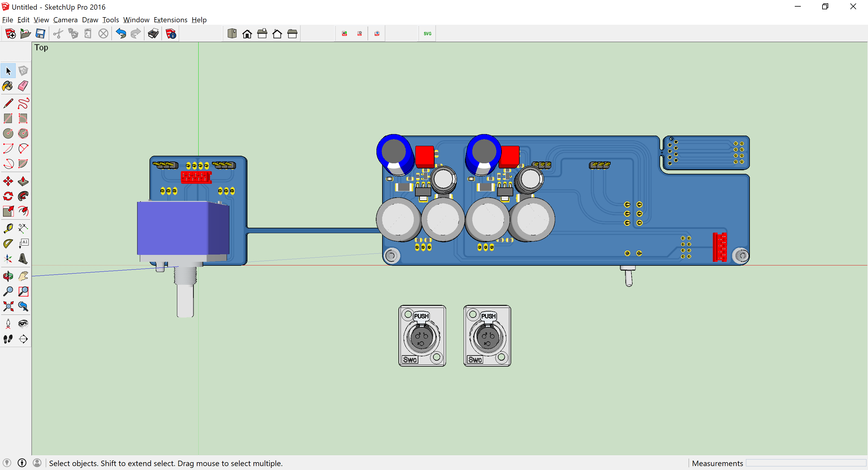Pick the Dimension tool

pos(23,228)
